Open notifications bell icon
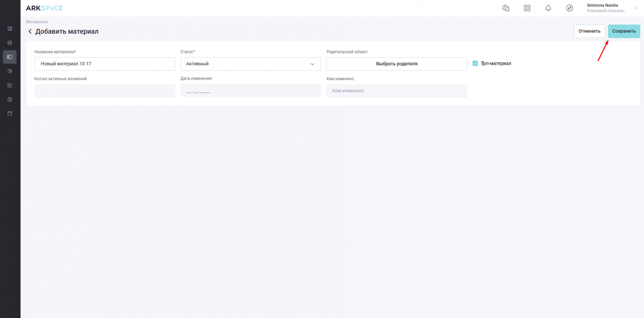Screen dimensions: 644x318 tap(548, 8)
